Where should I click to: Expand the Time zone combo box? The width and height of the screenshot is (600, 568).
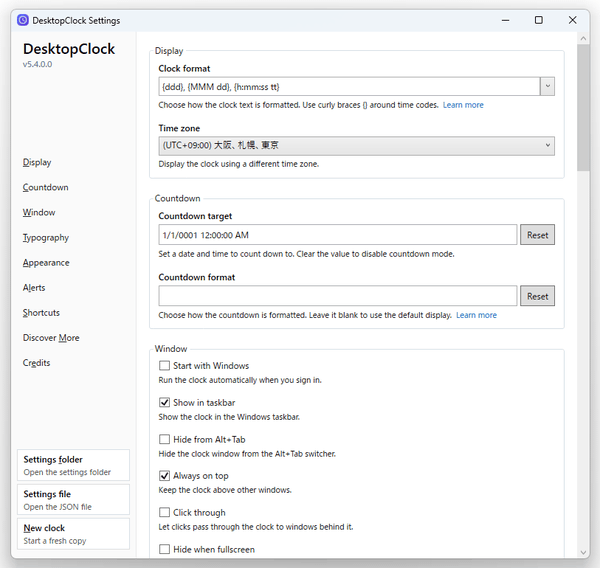(x=356, y=145)
